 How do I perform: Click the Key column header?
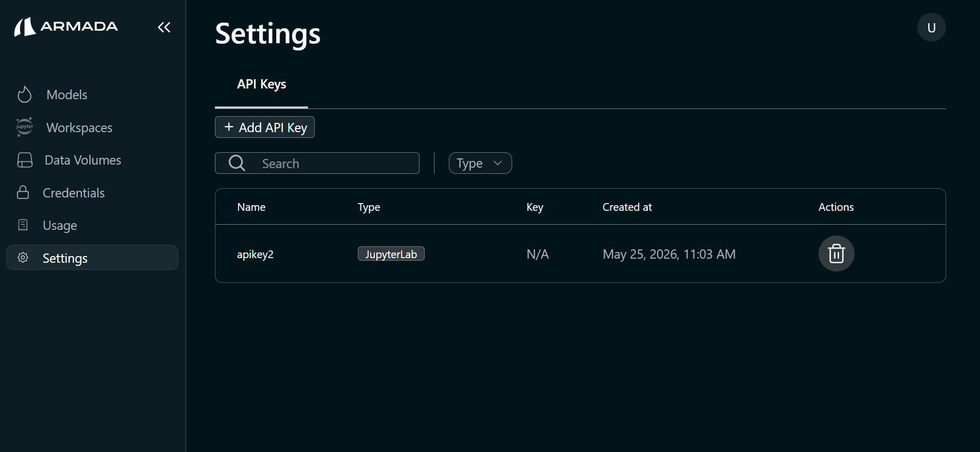click(x=535, y=207)
